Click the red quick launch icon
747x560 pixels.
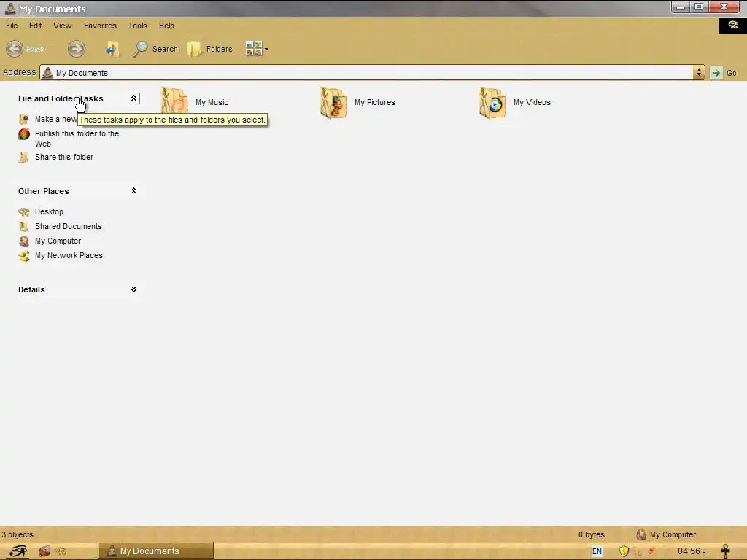point(44,551)
